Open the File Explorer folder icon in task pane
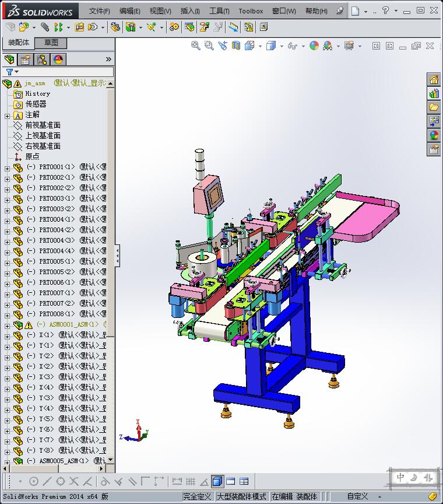Screen dimensions: 443x504 click(434, 107)
